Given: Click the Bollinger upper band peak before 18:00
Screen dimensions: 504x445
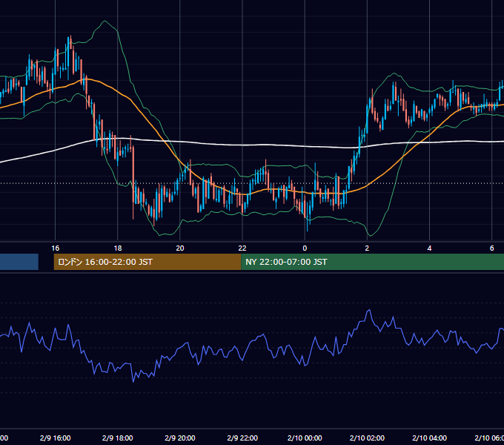Looking at the screenshot, I should point(105,22).
